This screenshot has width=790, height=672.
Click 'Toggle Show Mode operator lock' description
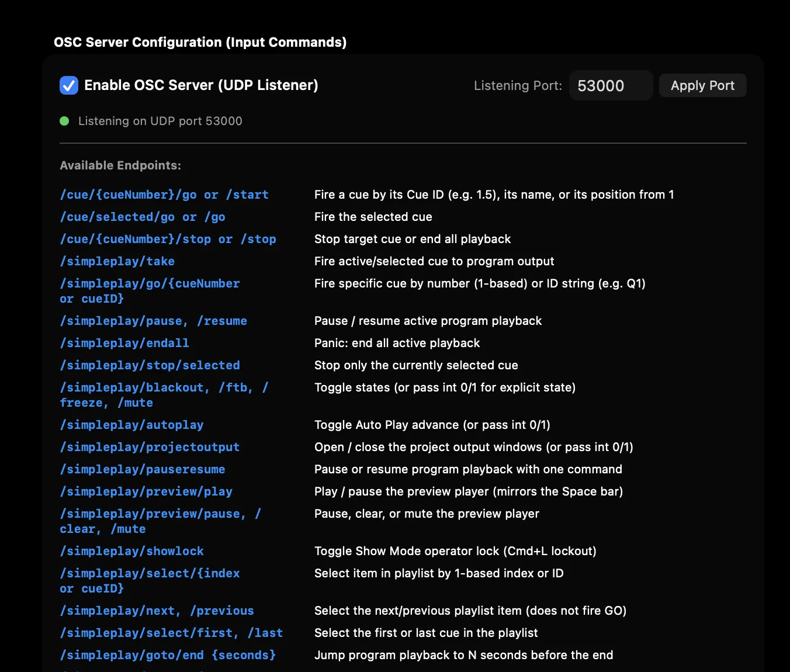(455, 551)
